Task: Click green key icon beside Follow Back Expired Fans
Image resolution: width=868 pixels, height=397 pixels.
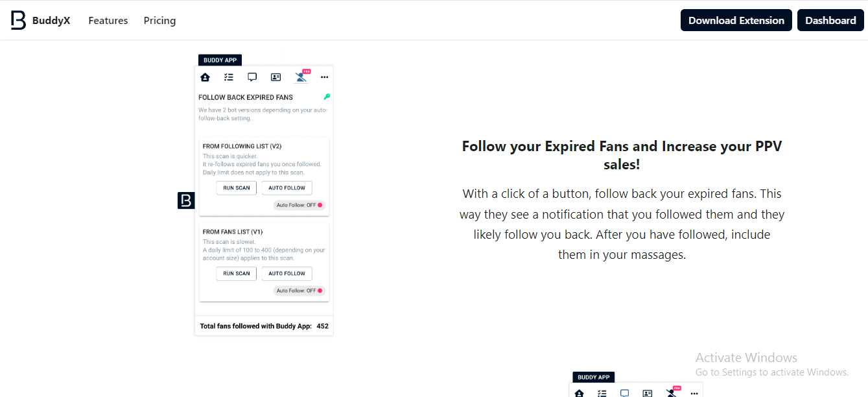Action: coord(327,97)
